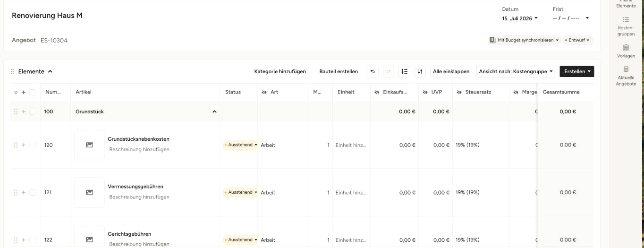Open Vorlagen in the right sidebar
This screenshot has height=248, width=644.
point(626,51)
